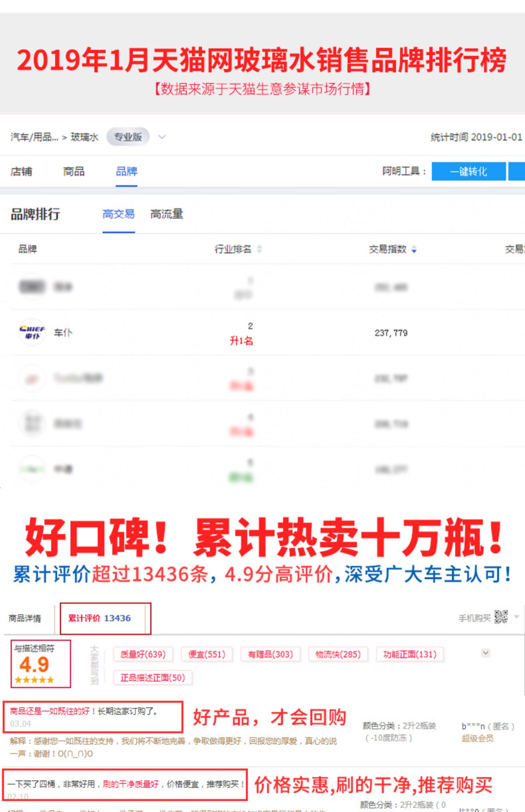Switch to the 商品详情 tab
525x812 pixels.
[25, 618]
